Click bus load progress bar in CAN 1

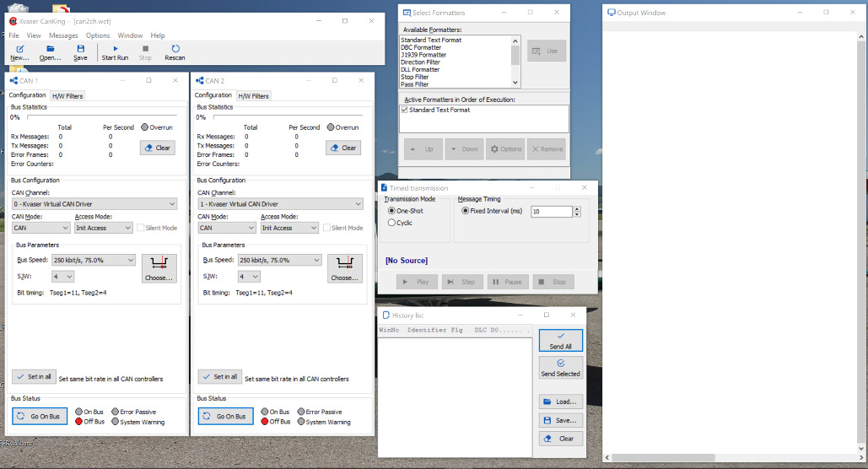coord(100,117)
